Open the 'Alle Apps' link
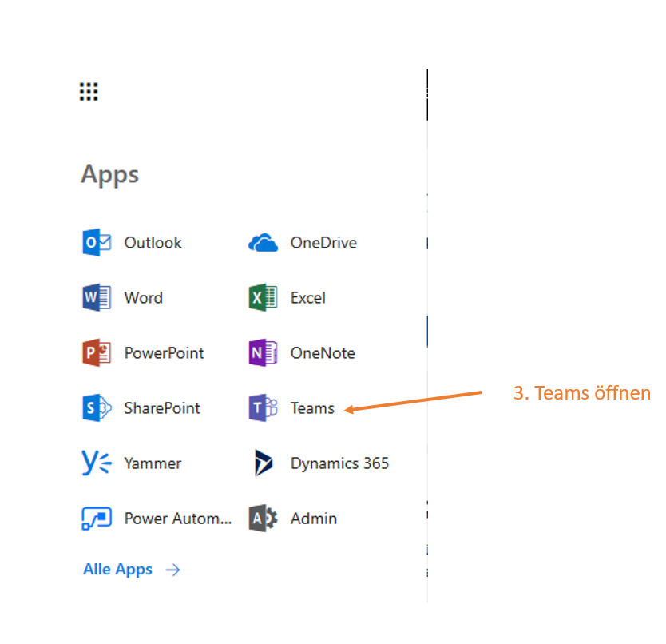The height and width of the screenshot is (644, 666). click(x=117, y=570)
